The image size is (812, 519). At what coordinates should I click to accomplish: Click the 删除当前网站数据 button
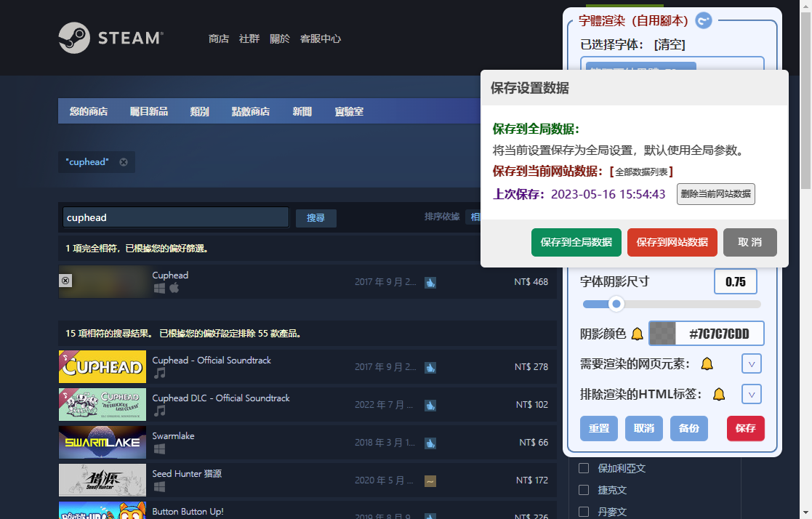715,193
